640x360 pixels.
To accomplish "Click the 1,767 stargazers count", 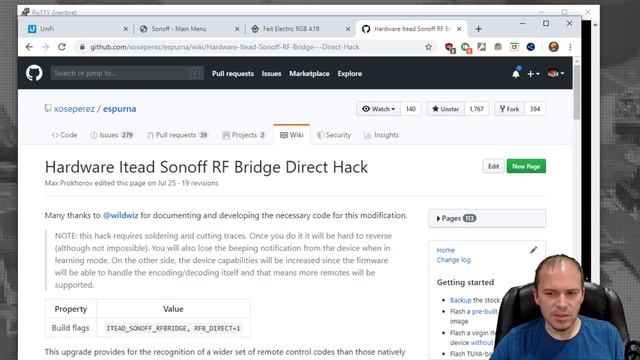I will [x=476, y=109].
